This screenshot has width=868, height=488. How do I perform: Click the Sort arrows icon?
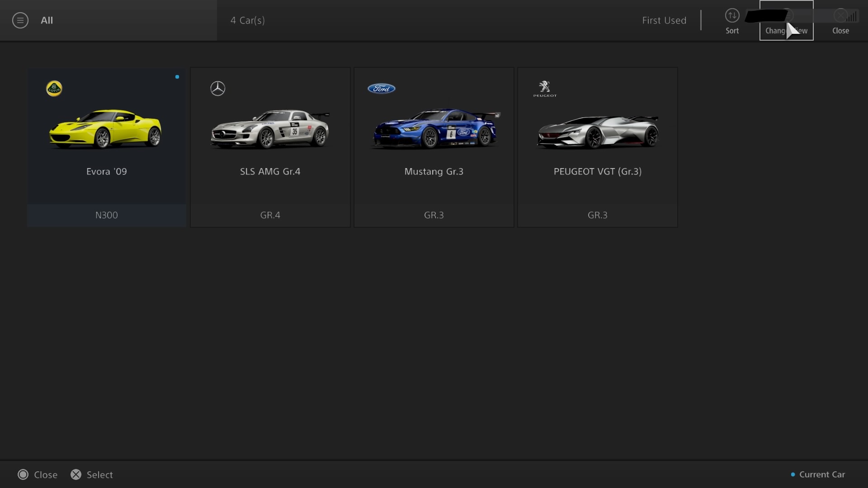coord(732,16)
